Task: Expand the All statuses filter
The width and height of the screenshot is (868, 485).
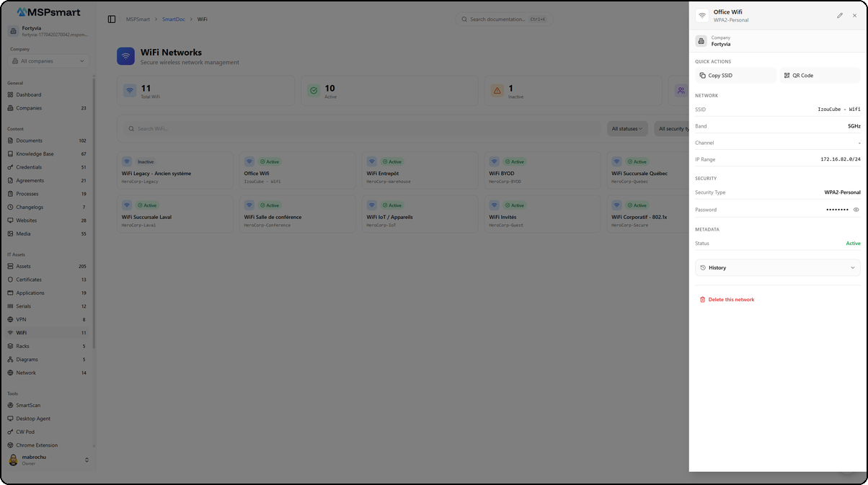Action: pyautogui.click(x=627, y=128)
